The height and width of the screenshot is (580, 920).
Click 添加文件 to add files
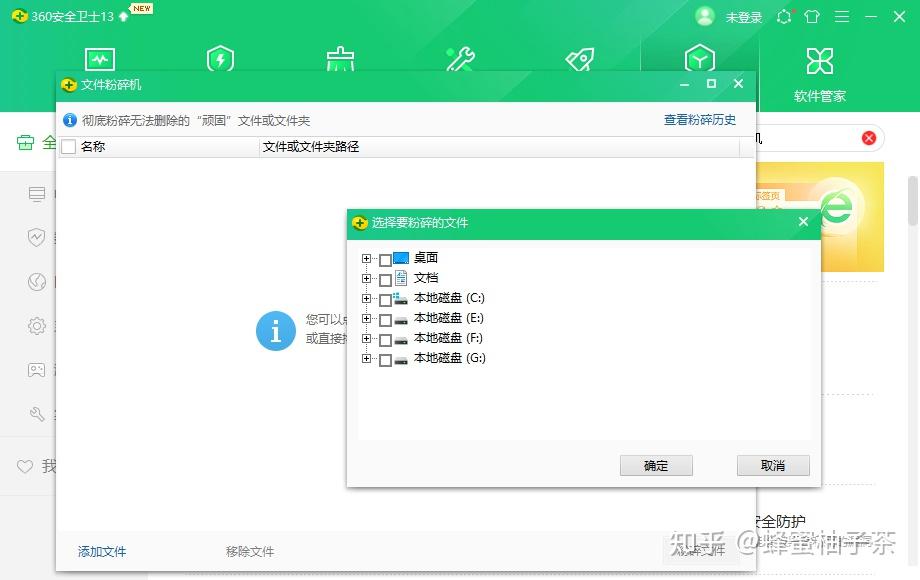[101, 551]
